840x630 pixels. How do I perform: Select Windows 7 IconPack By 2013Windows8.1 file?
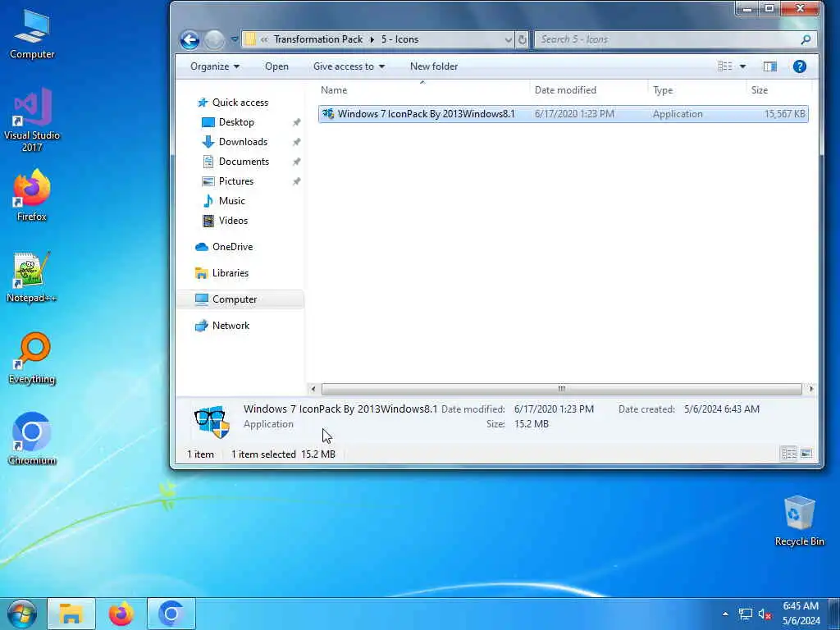[563, 113]
